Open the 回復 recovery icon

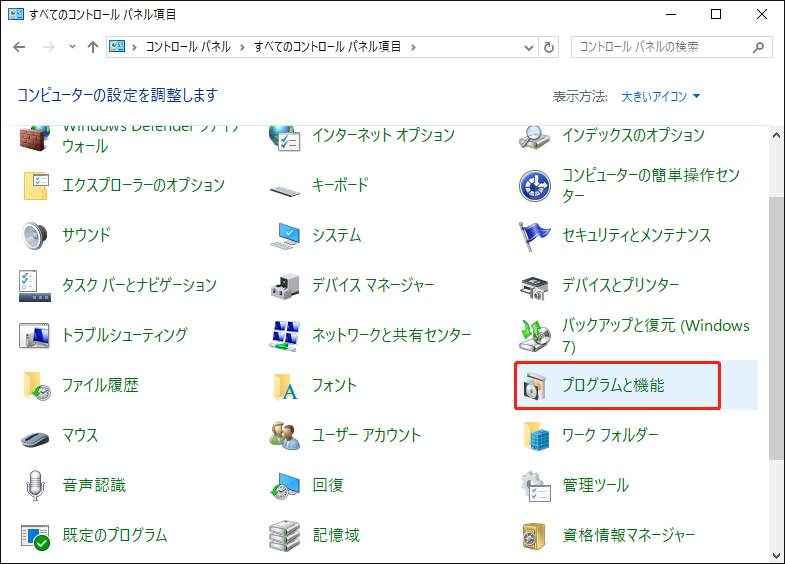pyautogui.click(x=285, y=486)
